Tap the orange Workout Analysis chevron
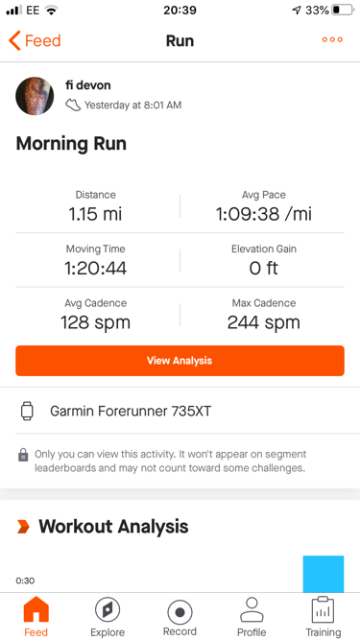Screen dimensions: 360x640 [23, 527]
